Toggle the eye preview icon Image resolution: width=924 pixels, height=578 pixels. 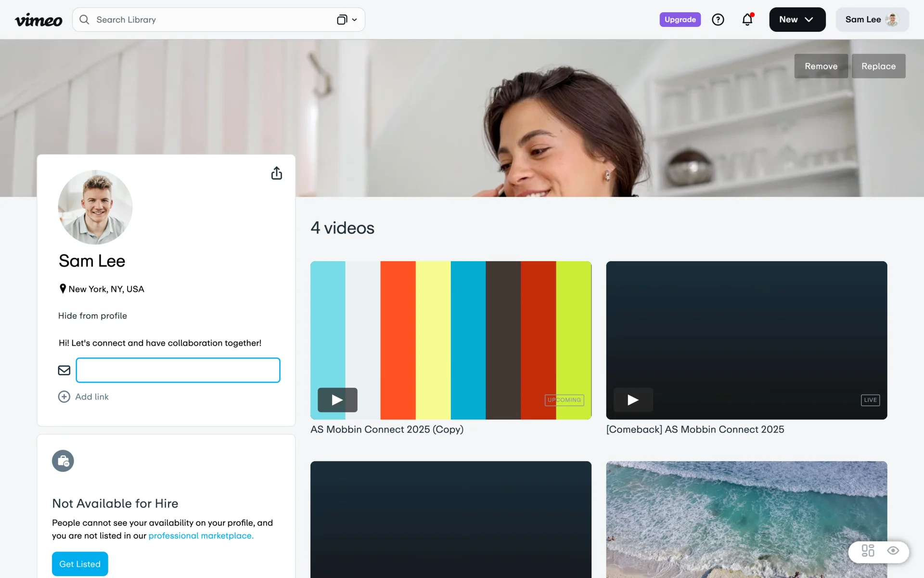click(x=893, y=551)
